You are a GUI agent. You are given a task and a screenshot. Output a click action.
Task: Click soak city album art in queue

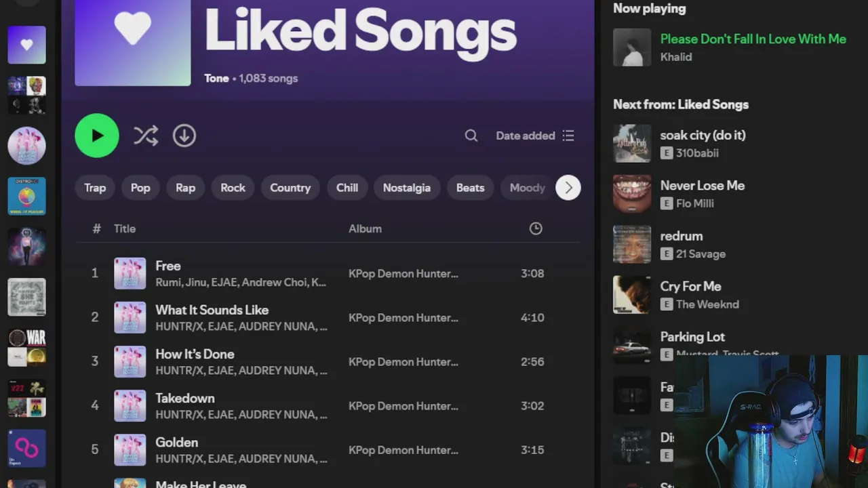pyautogui.click(x=632, y=143)
